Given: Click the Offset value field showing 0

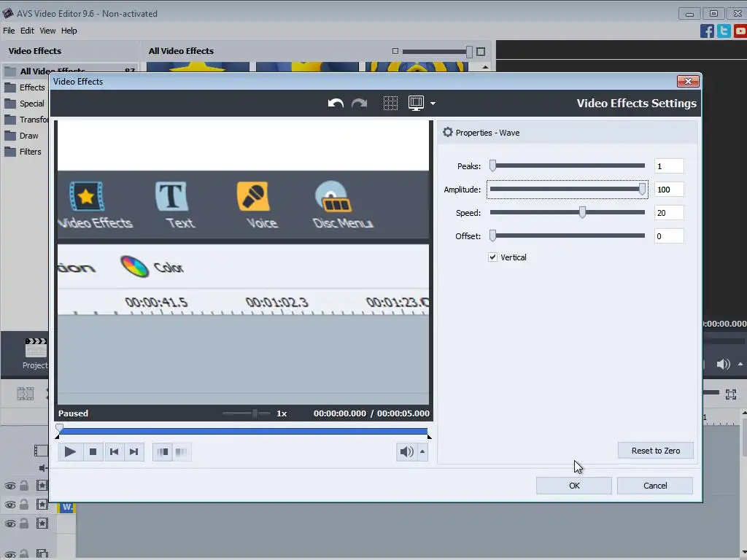Looking at the screenshot, I should (x=669, y=236).
